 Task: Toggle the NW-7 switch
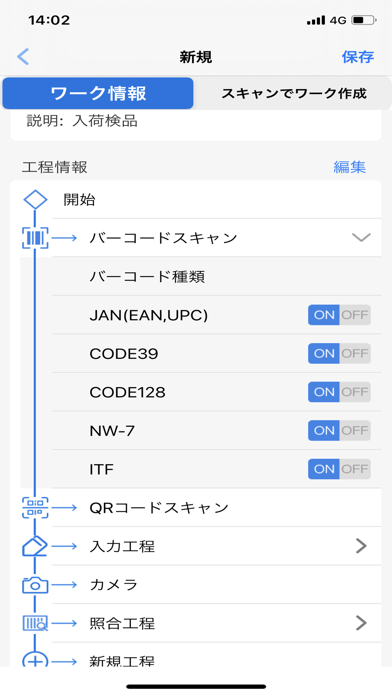339,431
